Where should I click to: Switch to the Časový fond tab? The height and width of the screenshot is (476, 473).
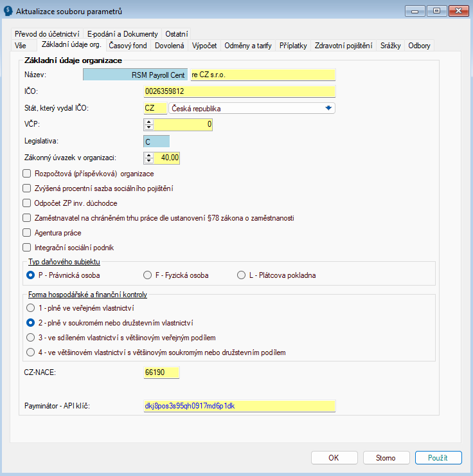[128, 45]
